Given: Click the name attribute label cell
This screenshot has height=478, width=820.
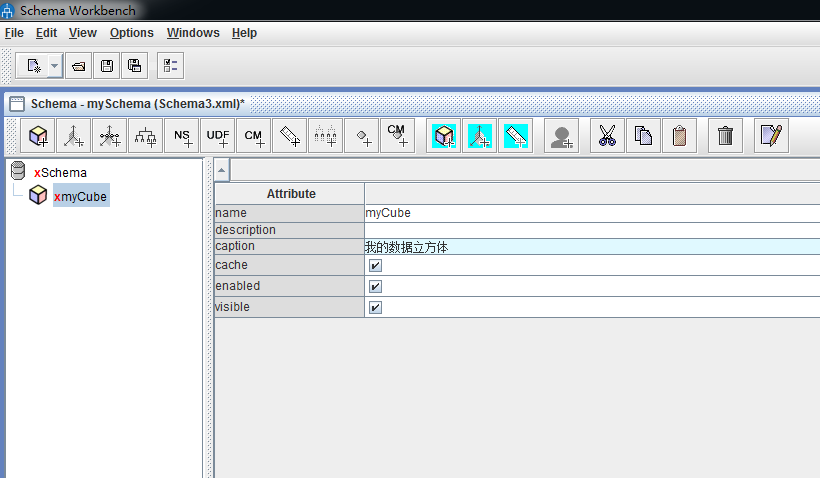Looking at the screenshot, I should (x=290, y=213).
